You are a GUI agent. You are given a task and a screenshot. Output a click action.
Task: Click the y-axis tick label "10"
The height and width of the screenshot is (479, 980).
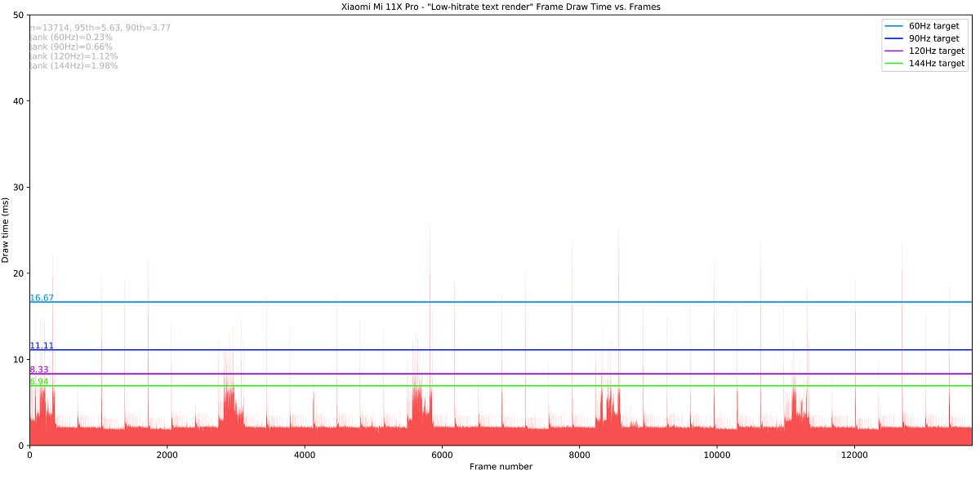(x=19, y=359)
